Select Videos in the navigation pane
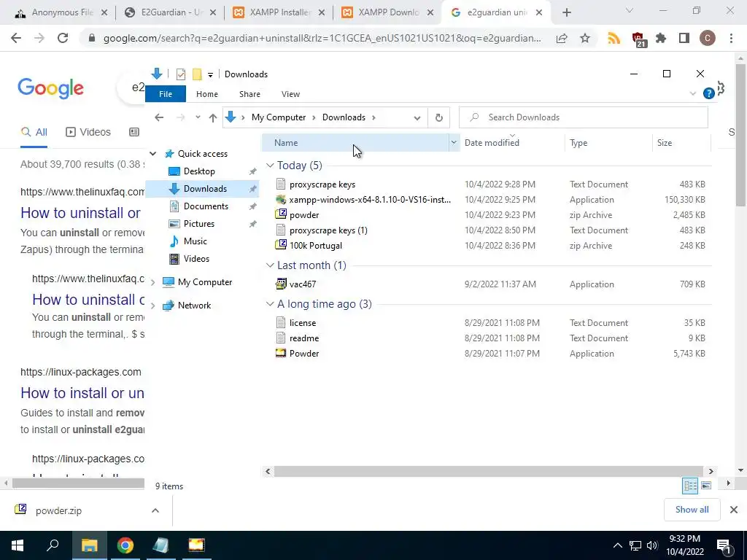The height and width of the screenshot is (560, 747). (196, 259)
